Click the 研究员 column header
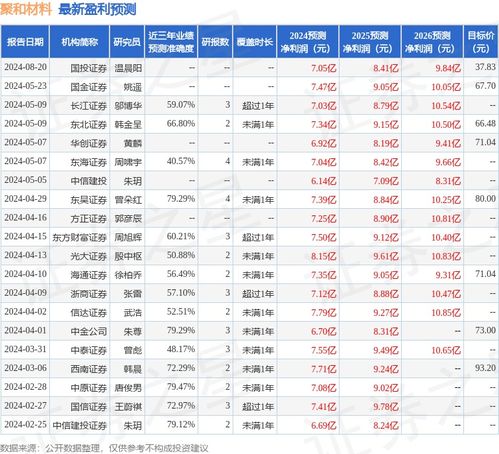 (x=127, y=42)
